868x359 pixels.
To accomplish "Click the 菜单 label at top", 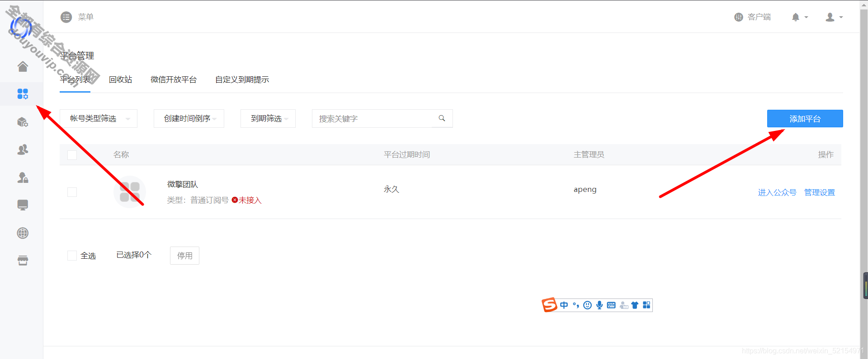I will click(x=85, y=17).
